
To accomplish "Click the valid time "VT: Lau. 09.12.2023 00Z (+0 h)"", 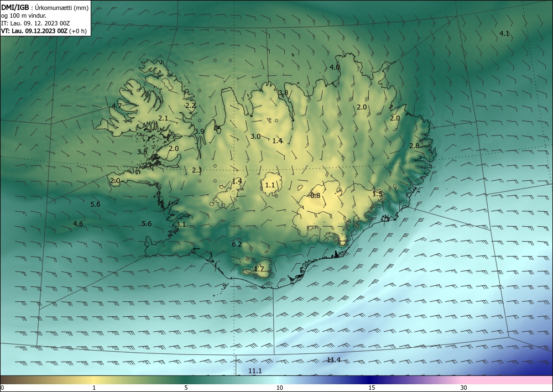I will point(44,31).
